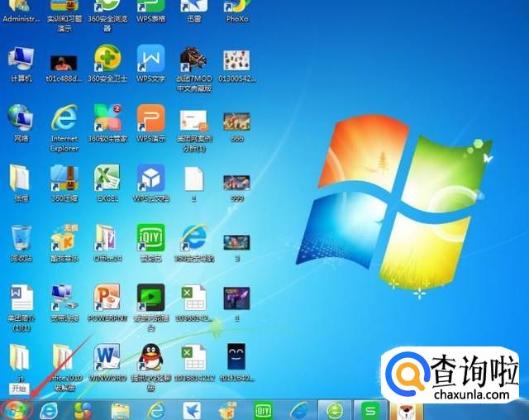
Task: Open the Administrator user folder icon
Action: point(21,11)
